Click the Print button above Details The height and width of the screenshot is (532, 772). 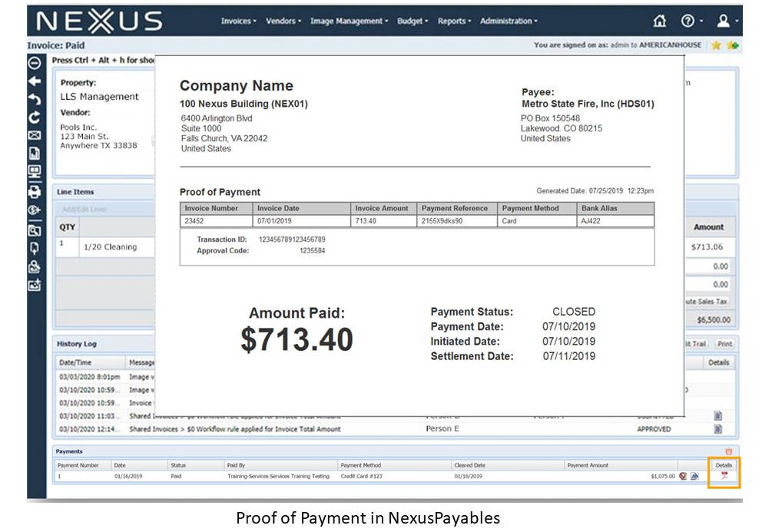[724, 343]
